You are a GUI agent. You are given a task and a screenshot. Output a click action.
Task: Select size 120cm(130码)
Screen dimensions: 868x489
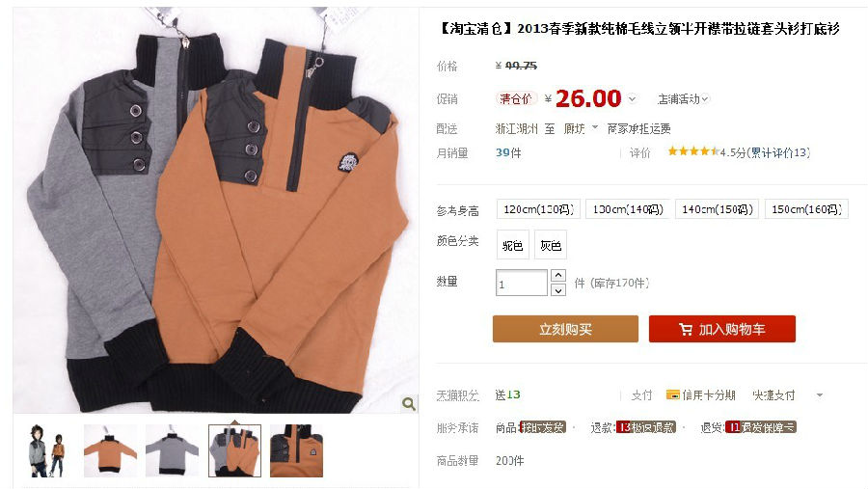click(538, 209)
